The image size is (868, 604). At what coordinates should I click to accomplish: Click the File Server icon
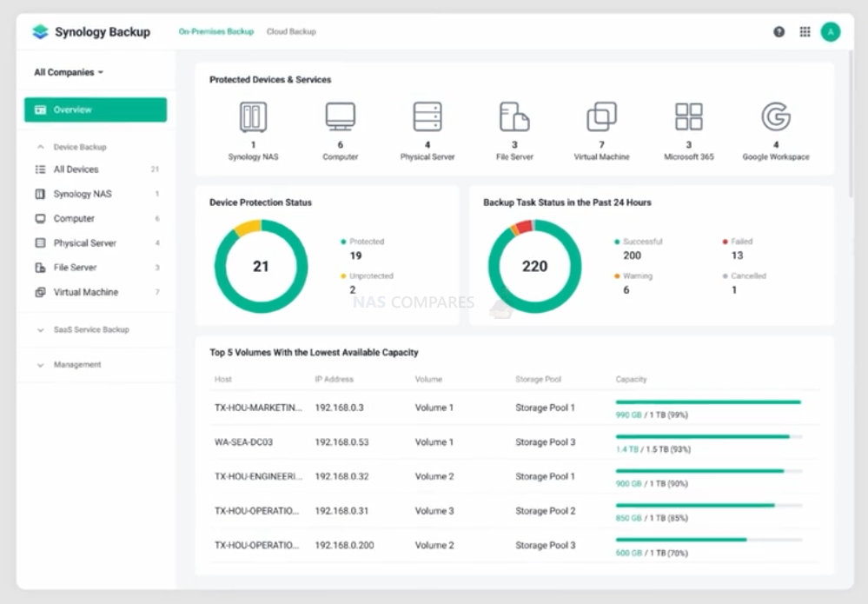(514, 116)
